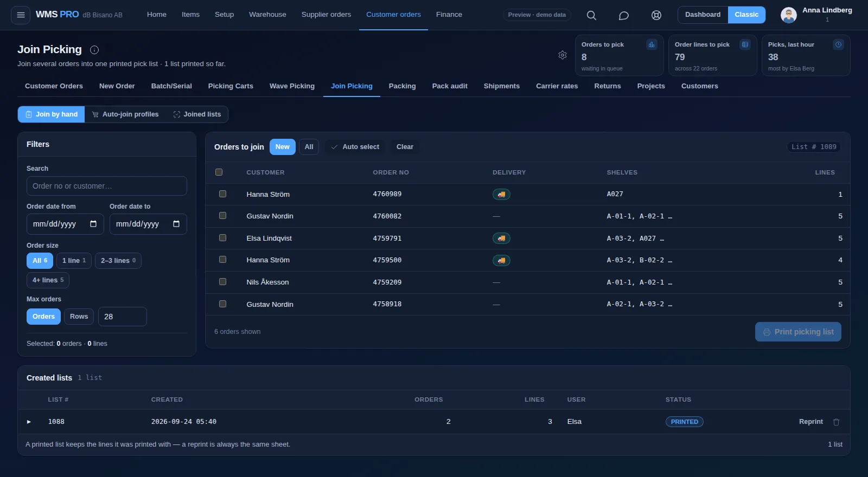The height and width of the screenshot is (477, 868).
Task: Click Anna Lindberg's avatar
Action: click(x=788, y=15)
